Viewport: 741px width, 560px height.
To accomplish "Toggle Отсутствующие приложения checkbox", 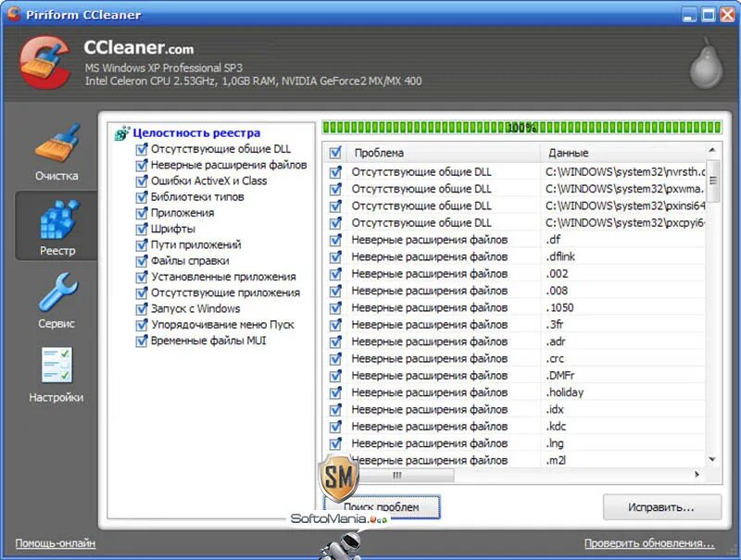I will (142, 293).
